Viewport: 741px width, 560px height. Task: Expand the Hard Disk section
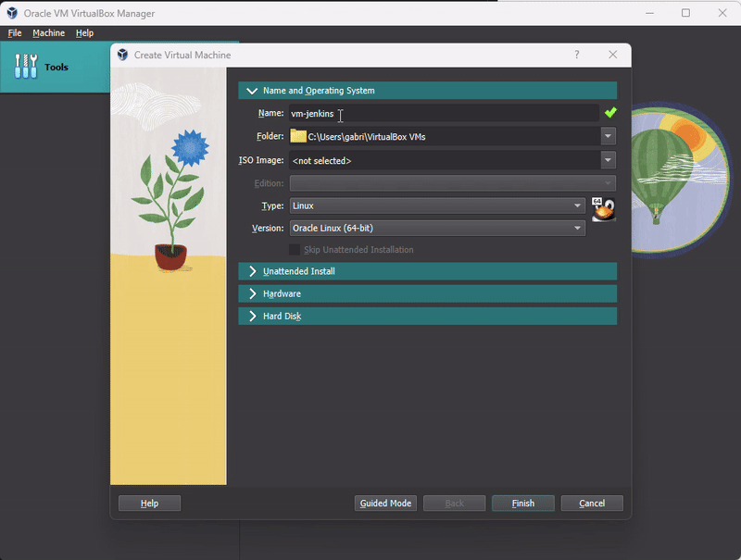click(x=428, y=316)
